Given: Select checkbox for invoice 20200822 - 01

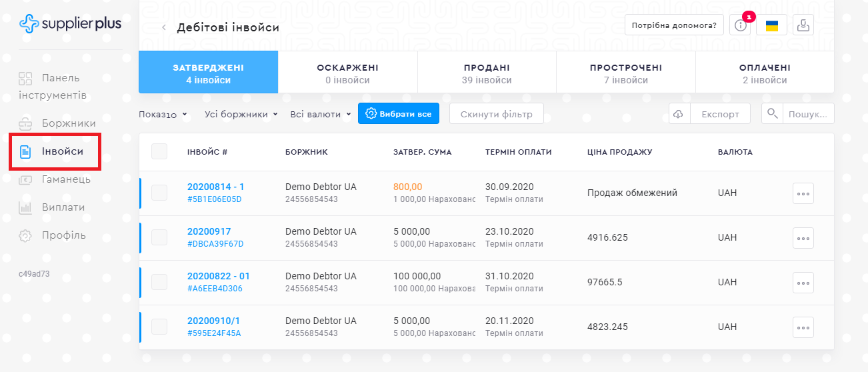Looking at the screenshot, I should point(159,282).
